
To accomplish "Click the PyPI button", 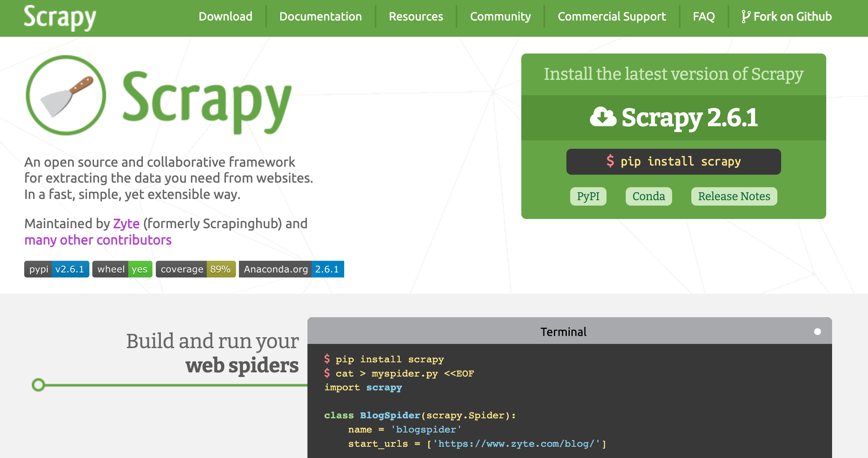I will 588,196.
